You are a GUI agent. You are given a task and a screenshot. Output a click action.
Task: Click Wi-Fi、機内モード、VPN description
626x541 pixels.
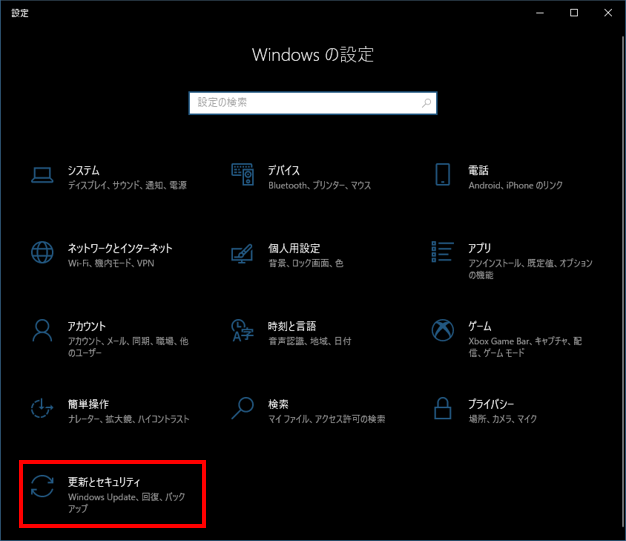(x=111, y=263)
